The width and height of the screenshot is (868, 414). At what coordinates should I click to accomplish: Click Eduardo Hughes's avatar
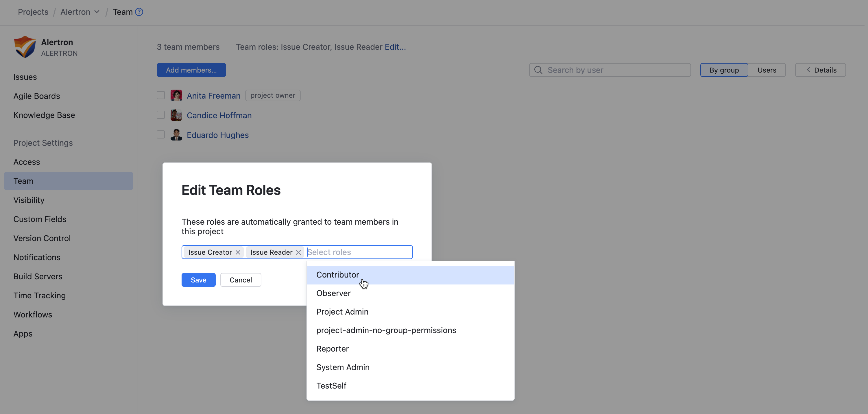(176, 135)
